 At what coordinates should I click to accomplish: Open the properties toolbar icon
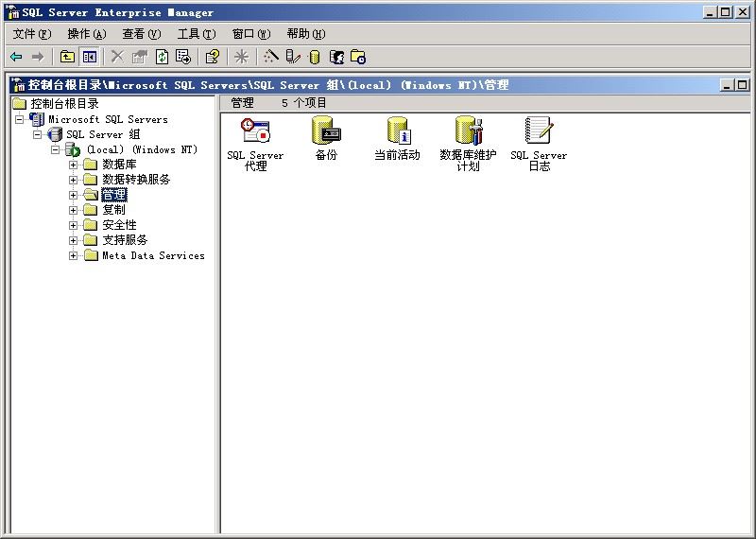point(139,57)
